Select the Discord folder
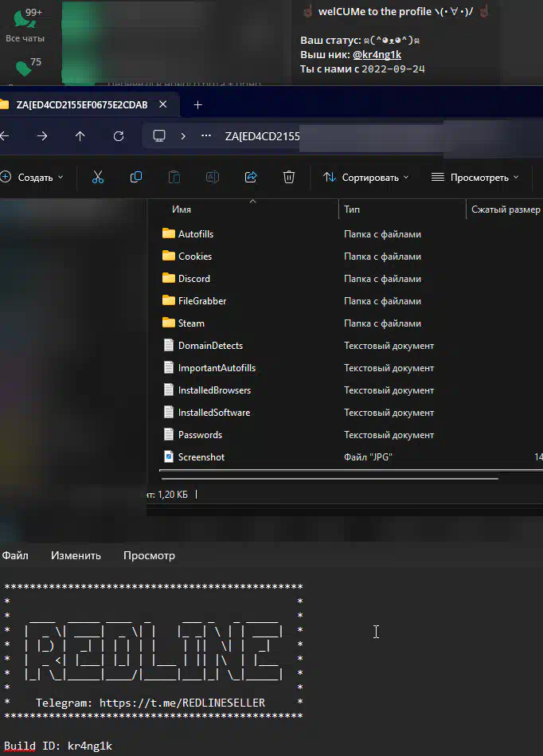 [x=193, y=278]
